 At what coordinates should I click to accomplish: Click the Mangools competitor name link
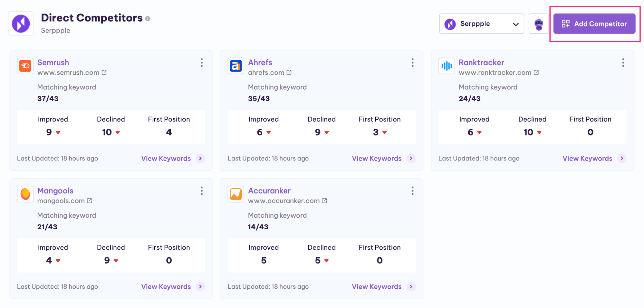coord(55,191)
